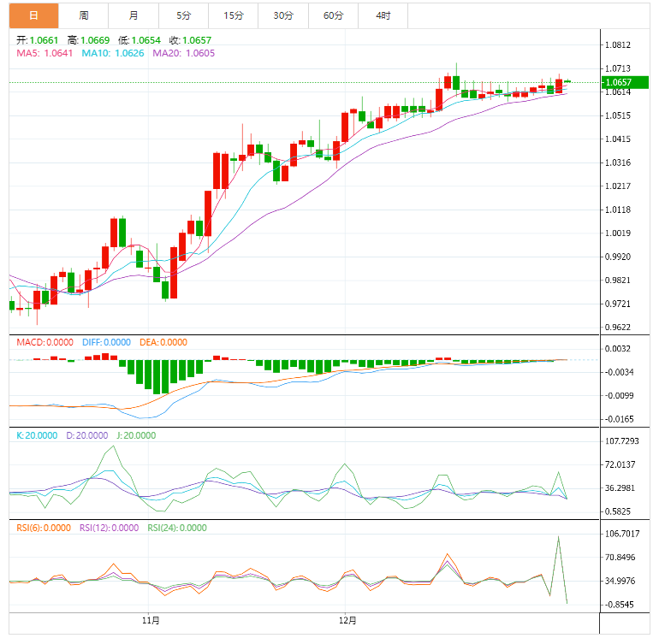The height and width of the screenshot is (644, 659).
Task: Switch to the 周 weekly tab
Action: tap(84, 15)
